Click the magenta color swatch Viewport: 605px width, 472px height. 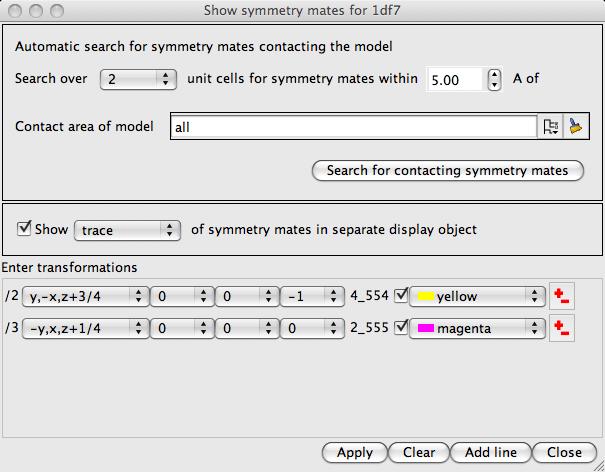(426, 328)
